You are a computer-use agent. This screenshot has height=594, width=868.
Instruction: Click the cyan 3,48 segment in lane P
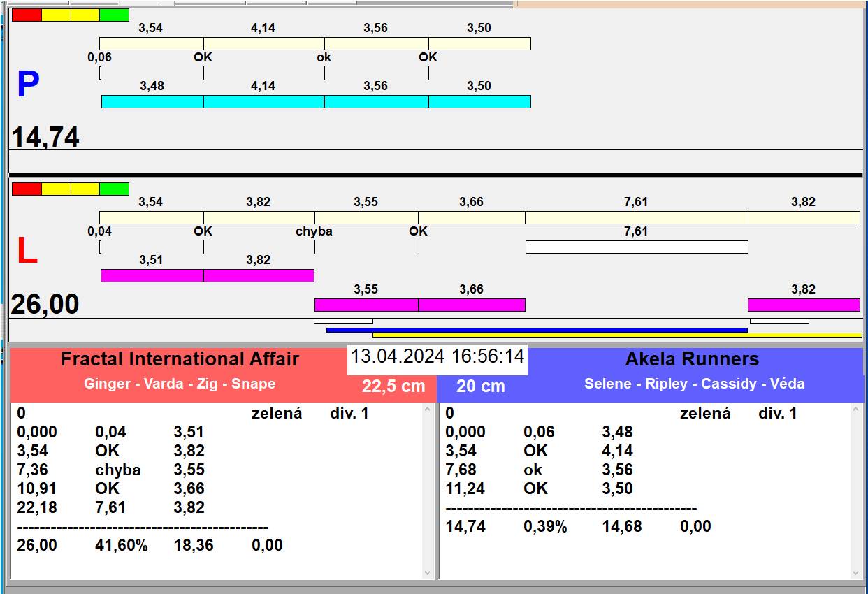(152, 102)
